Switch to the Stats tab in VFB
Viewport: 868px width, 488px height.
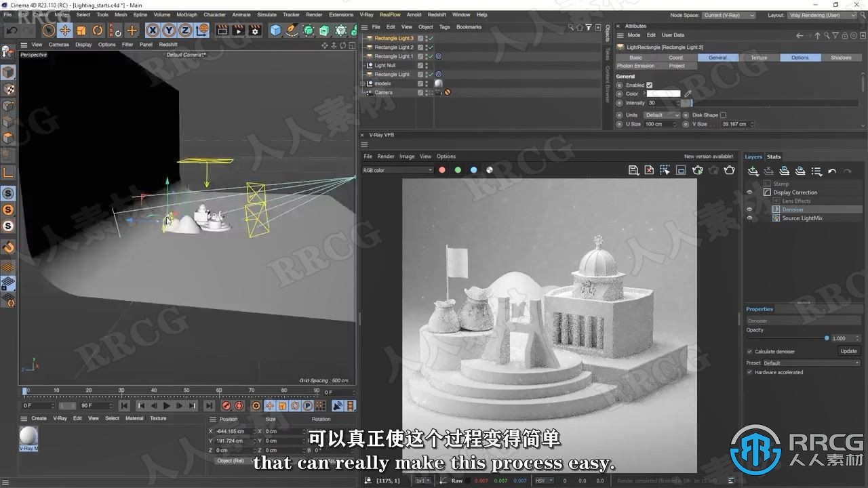click(x=774, y=157)
